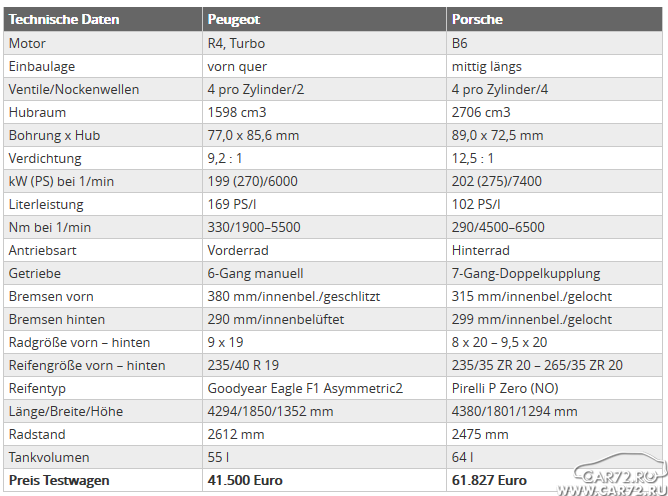Click the CAR72.RU car logo watermark
This screenshot has height=496, width=668.
point(620,469)
